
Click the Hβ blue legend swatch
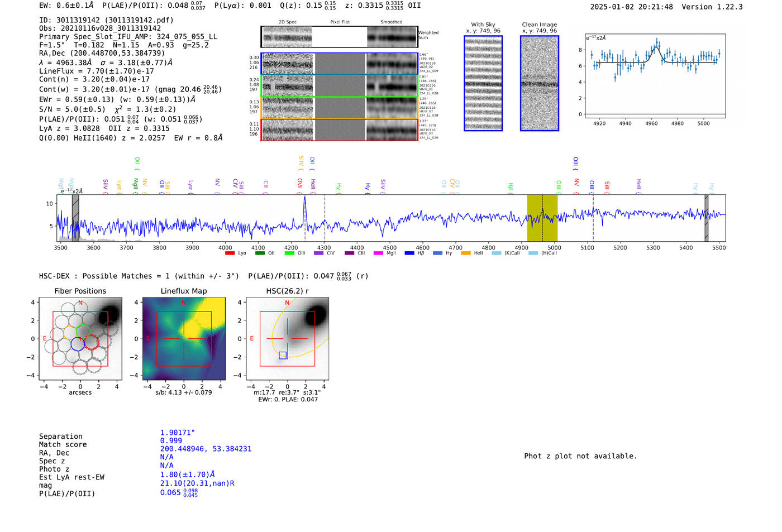[x=409, y=253]
